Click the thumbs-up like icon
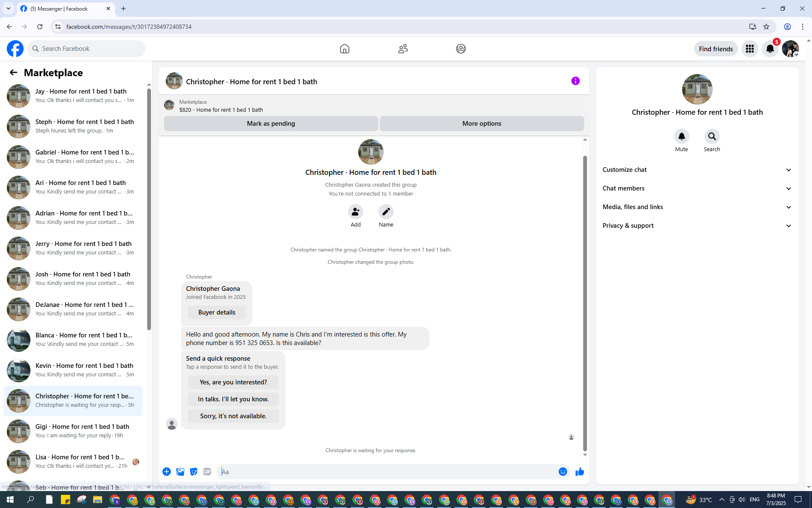Image resolution: width=812 pixels, height=508 pixels. point(579,472)
